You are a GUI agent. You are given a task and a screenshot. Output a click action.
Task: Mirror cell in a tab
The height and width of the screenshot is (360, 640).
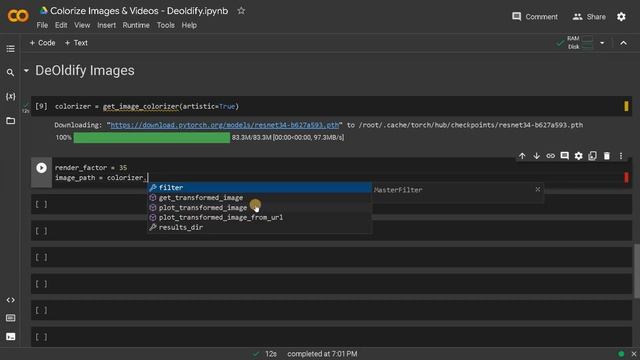click(593, 156)
